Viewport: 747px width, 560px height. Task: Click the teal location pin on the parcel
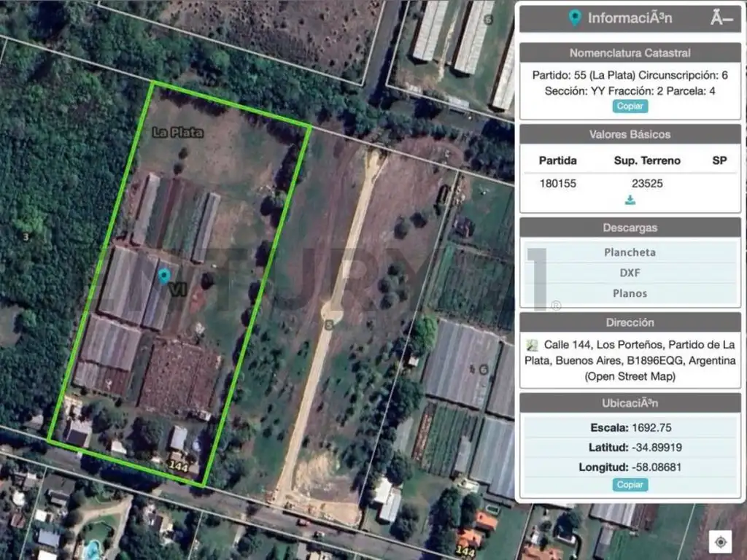point(164,276)
